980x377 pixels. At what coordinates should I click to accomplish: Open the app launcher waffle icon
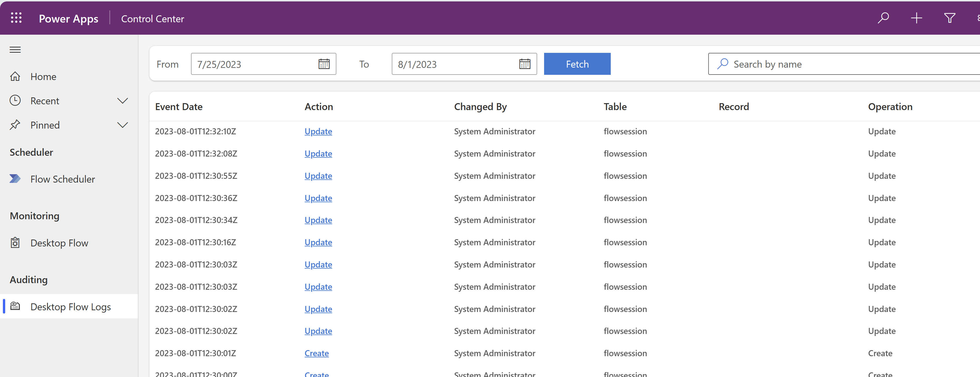tap(16, 18)
